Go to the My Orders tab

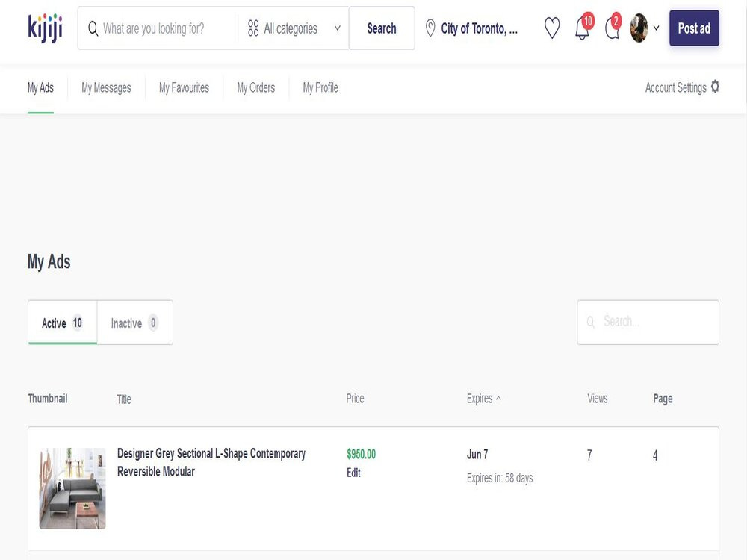click(x=255, y=87)
